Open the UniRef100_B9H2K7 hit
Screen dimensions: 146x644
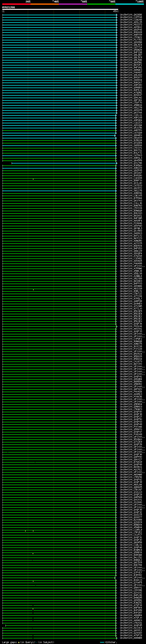(x=131, y=82)
